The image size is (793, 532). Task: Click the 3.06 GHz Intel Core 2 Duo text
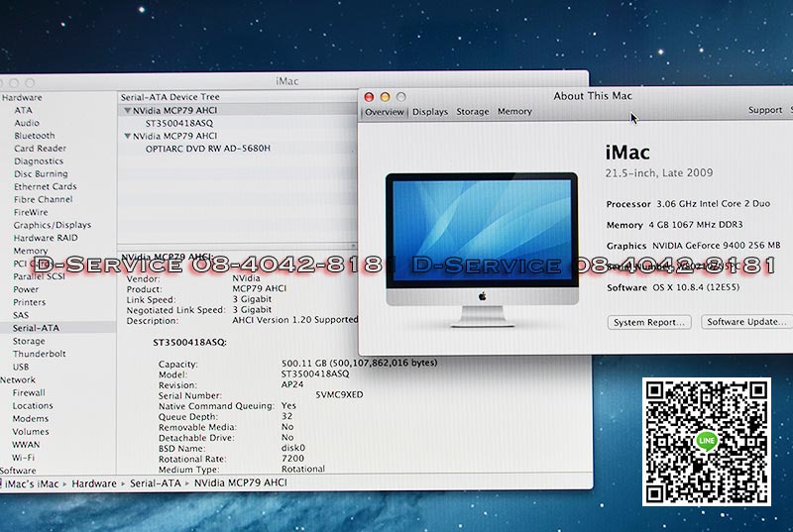(x=713, y=204)
